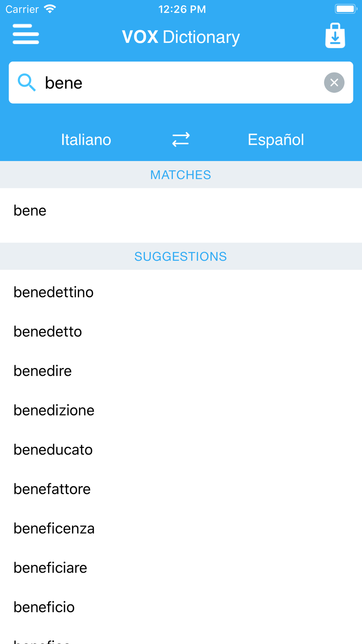This screenshot has height=644, width=362.
Task: Open the suggestion benedetto
Action: 181,331
